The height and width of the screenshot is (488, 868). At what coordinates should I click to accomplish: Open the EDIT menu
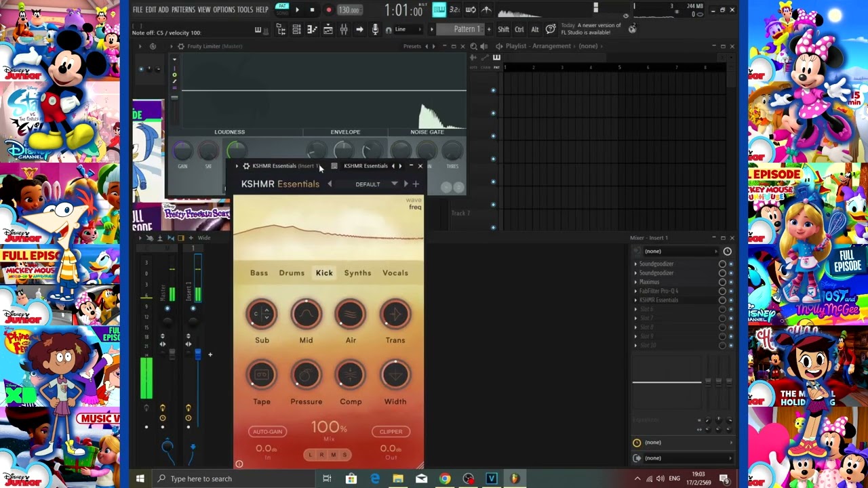[x=151, y=9]
